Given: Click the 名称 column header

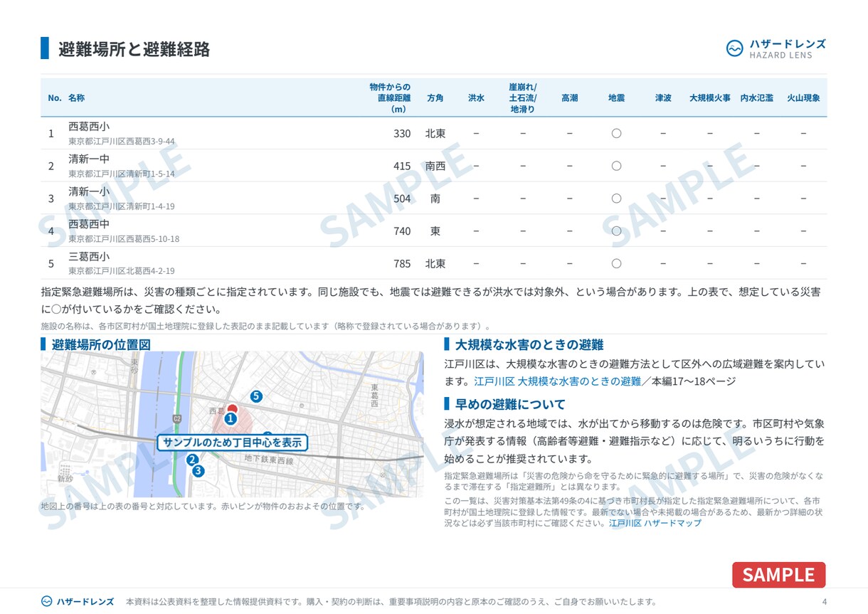Looking at the screenshot, I should (x=76, y=98).
